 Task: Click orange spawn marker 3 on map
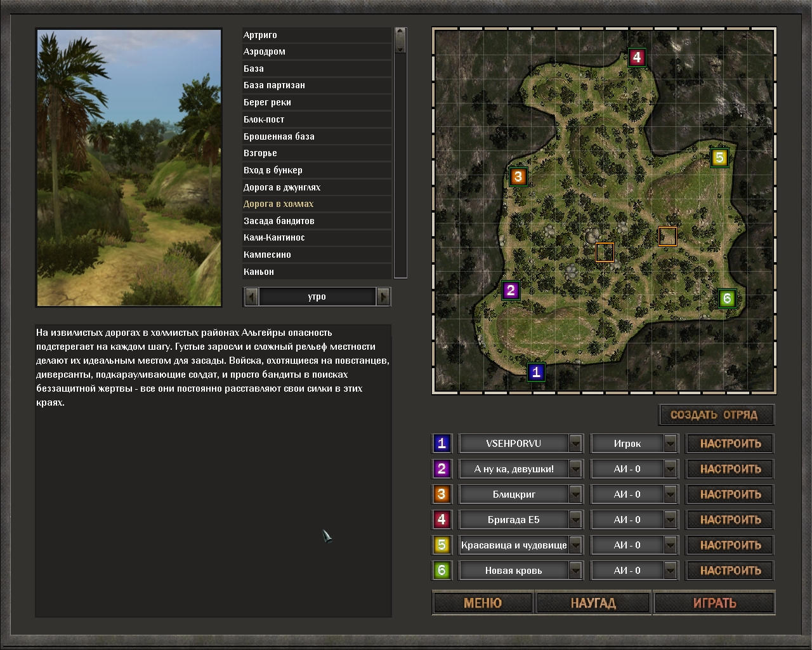(518, 176)
